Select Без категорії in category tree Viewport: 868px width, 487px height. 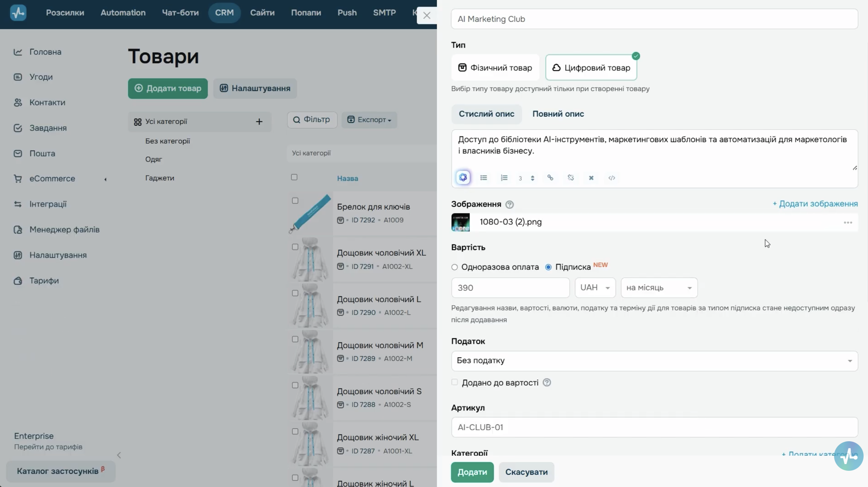[168, 141]
